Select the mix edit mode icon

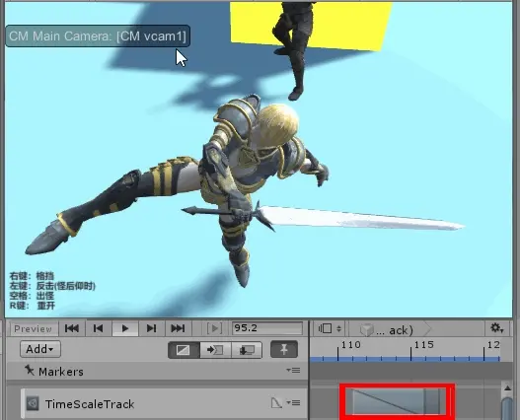[184, 350]
